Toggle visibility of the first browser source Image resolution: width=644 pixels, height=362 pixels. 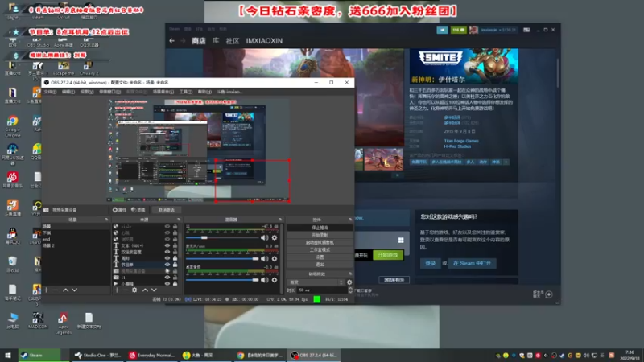coord(167,226)
